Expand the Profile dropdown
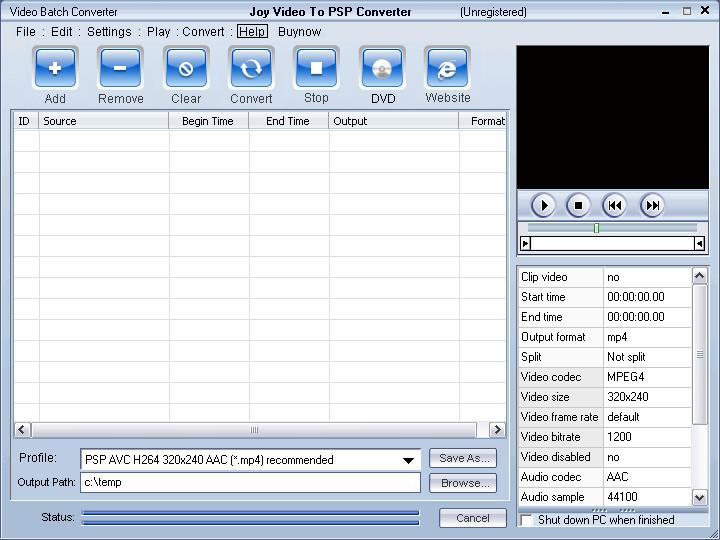Viewport: 720px width, 540px height. point(408,460)
